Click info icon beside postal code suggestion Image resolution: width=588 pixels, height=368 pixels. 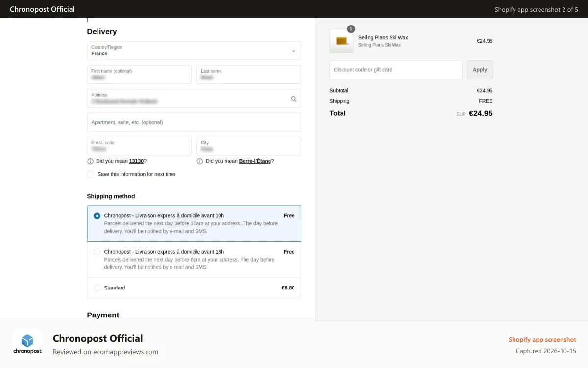coord(90,161)
